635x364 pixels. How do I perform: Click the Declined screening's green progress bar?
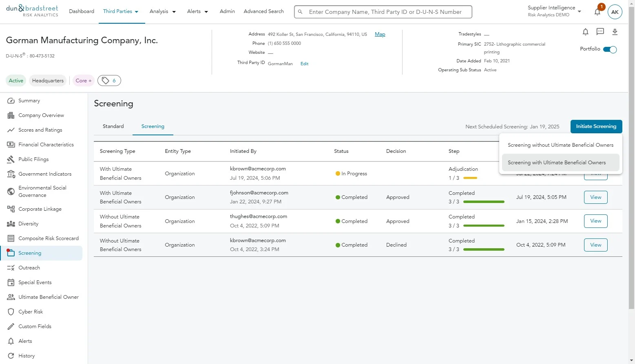[484, 249]
